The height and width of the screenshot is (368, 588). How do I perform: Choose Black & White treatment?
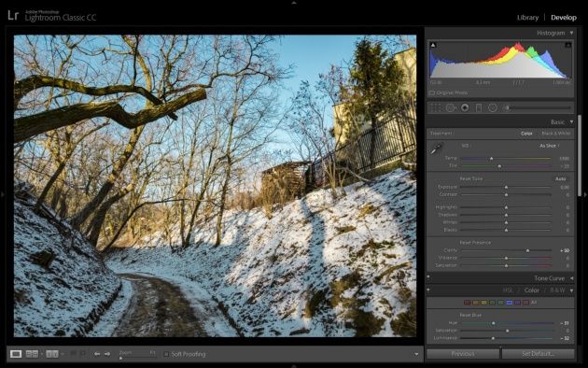coord(555,134)
